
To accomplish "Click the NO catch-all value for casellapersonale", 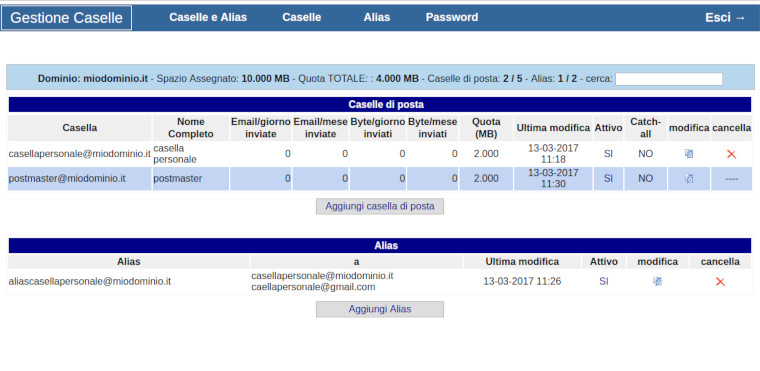I will [x=646, y=154].
